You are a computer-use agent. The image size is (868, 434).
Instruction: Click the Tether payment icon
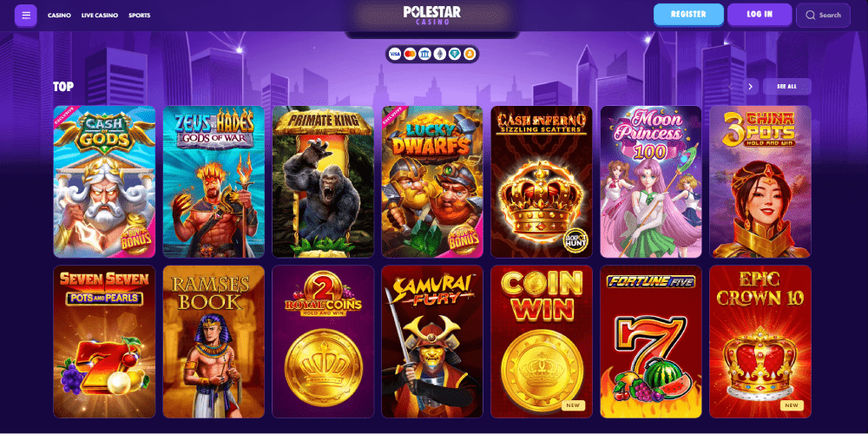455,54
